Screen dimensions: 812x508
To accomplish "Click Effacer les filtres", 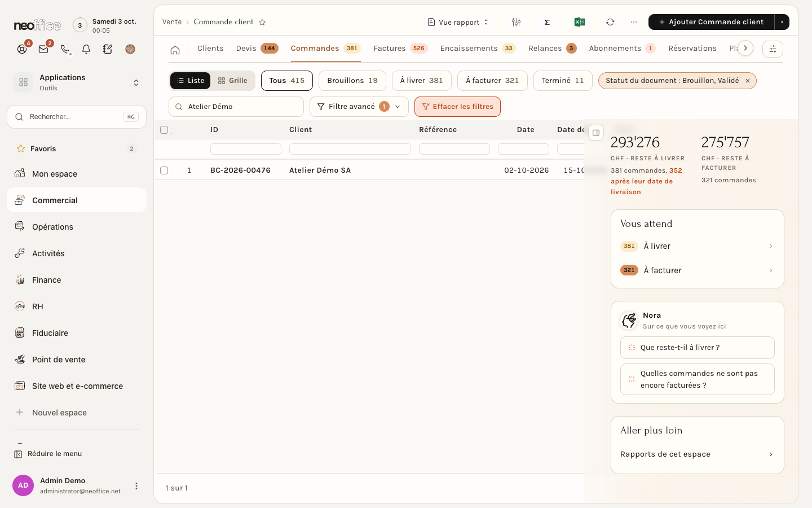I will 457,107.
